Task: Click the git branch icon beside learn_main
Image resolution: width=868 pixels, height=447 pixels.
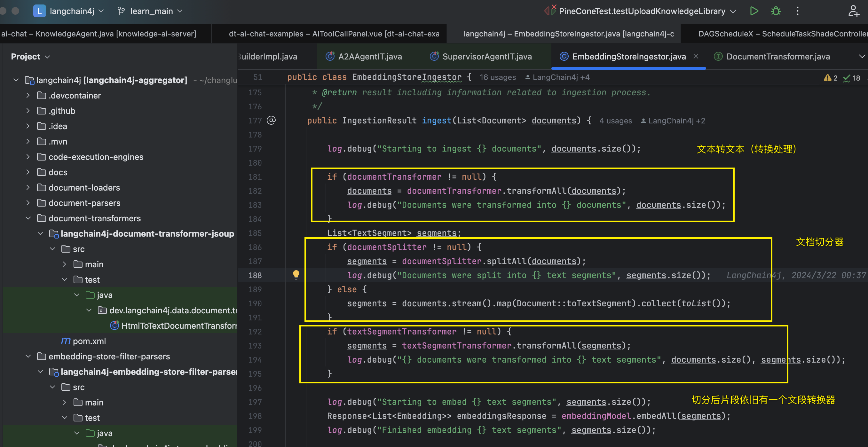Action: point(121,11)
